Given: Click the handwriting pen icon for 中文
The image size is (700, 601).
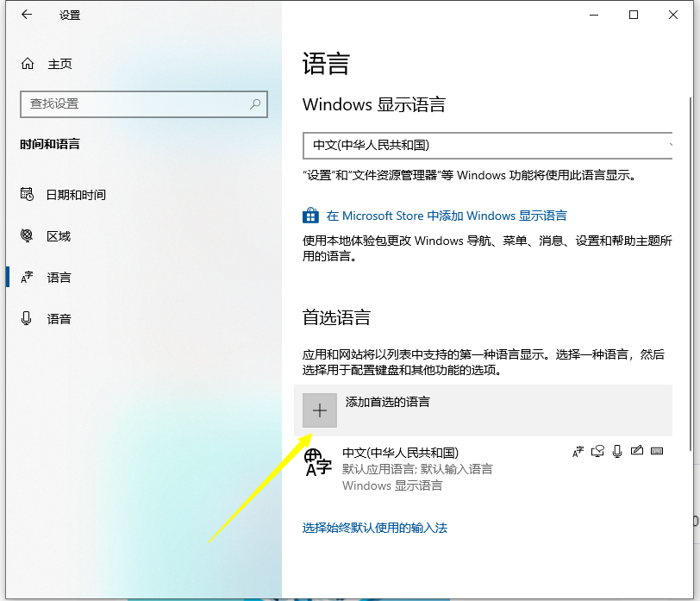Looking at the screenshot, I should click(x=638, y=451).
